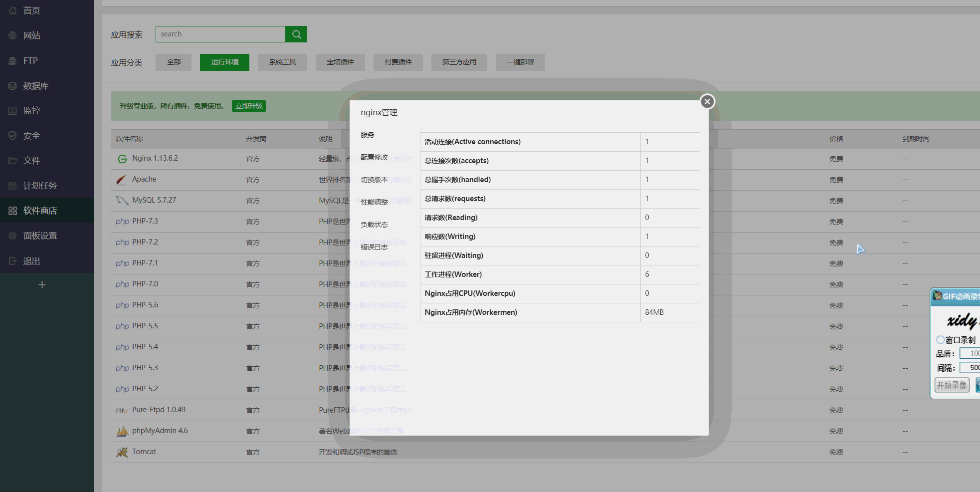Click the Website globe icon in the sidebar
The image size is (980, 492).
pos(12,35)
